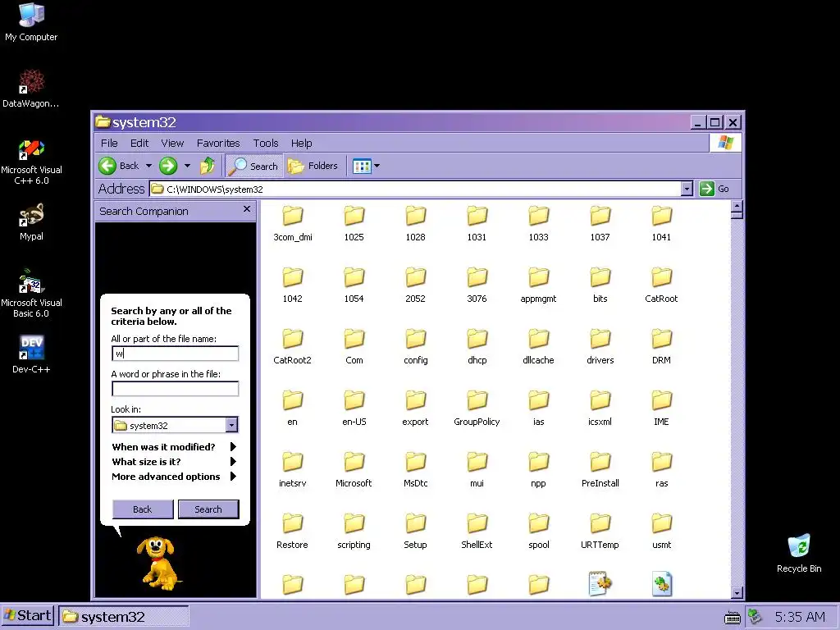Select the inetsrv folder
Viewport: 840px width, 630px height.
point(293,468)
